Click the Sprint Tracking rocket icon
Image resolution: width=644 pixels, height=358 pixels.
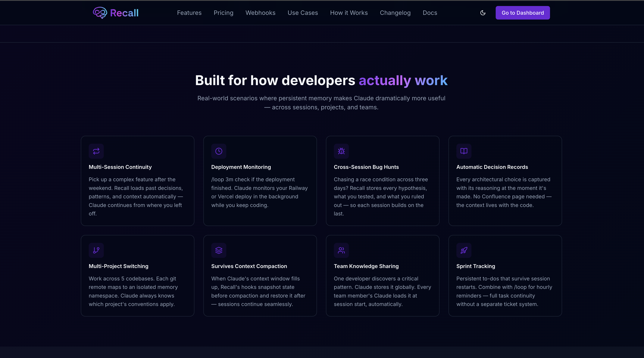pos(464,250)
